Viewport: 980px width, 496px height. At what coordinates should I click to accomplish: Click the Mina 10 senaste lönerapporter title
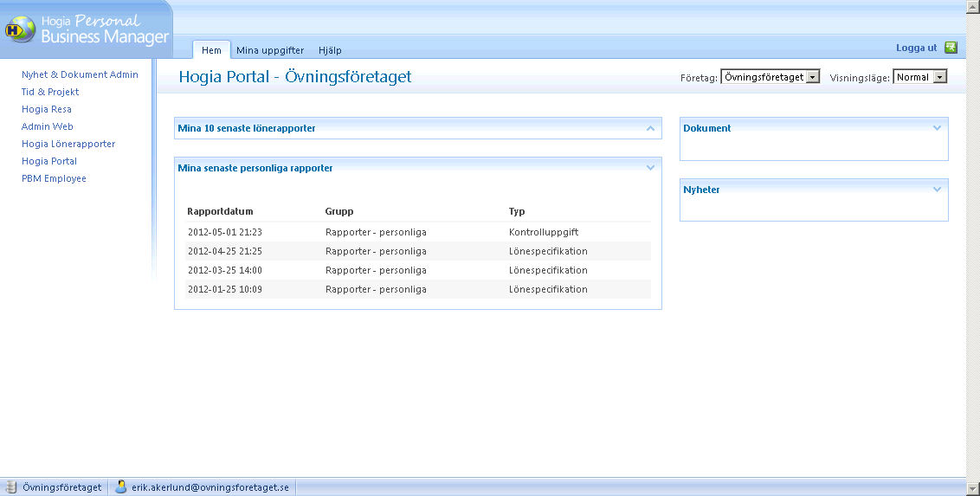pyautogui.click(x=247, y=128)
